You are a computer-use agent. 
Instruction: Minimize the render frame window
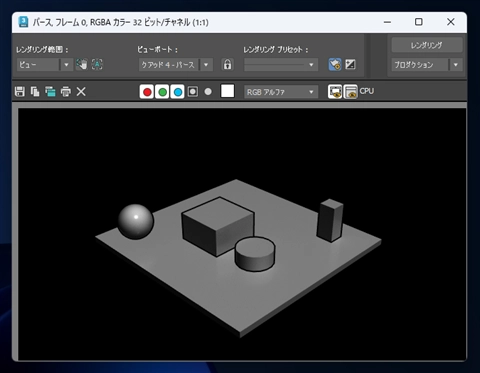[387, 22]
